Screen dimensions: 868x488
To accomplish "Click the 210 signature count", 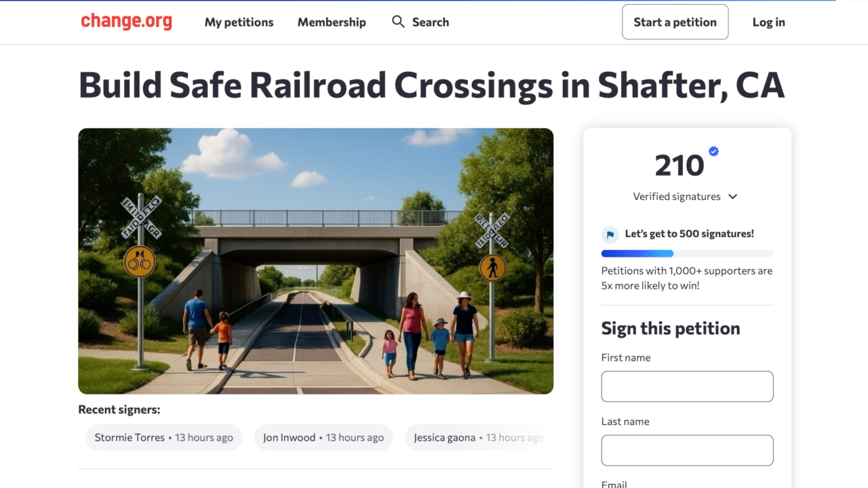I will coord(679,166).
